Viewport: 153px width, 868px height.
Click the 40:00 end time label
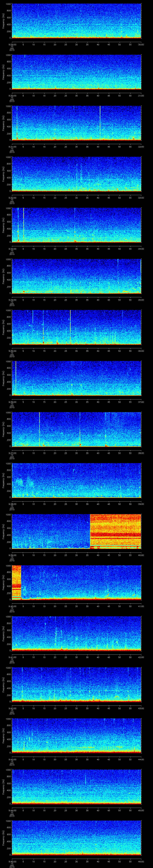coord(141,555)
